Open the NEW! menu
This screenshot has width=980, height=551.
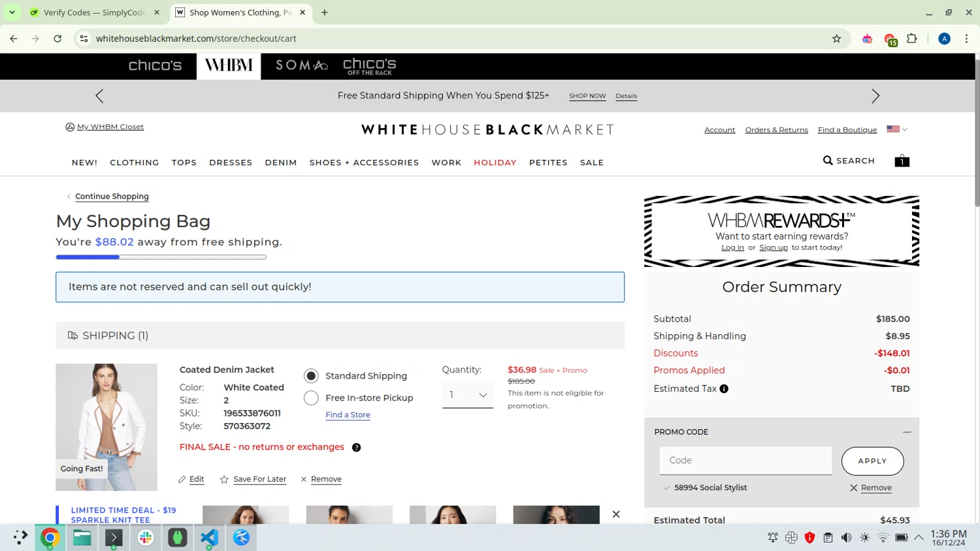coord(84,163)
